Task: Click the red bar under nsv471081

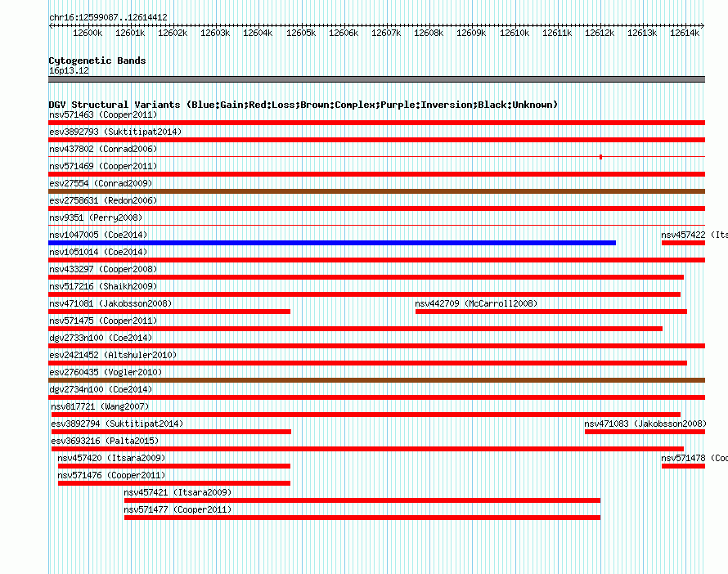Action: click(x=169, y=312)
